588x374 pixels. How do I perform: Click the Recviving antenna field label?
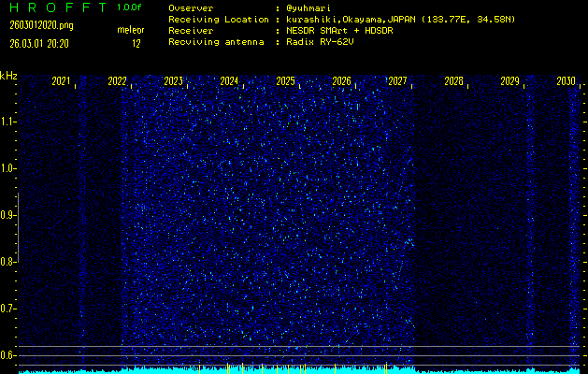tap(216, 42)
